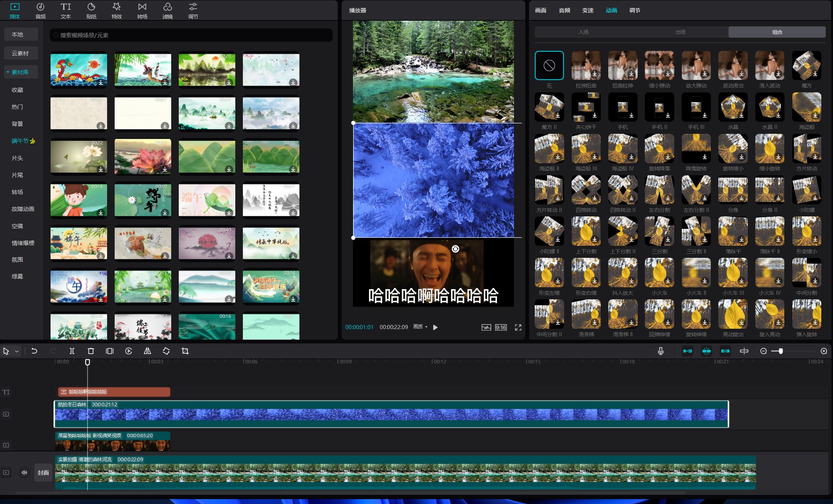Apply the 四格转动 animation
This screenshot has height=504, width=833.
point(586,190)
